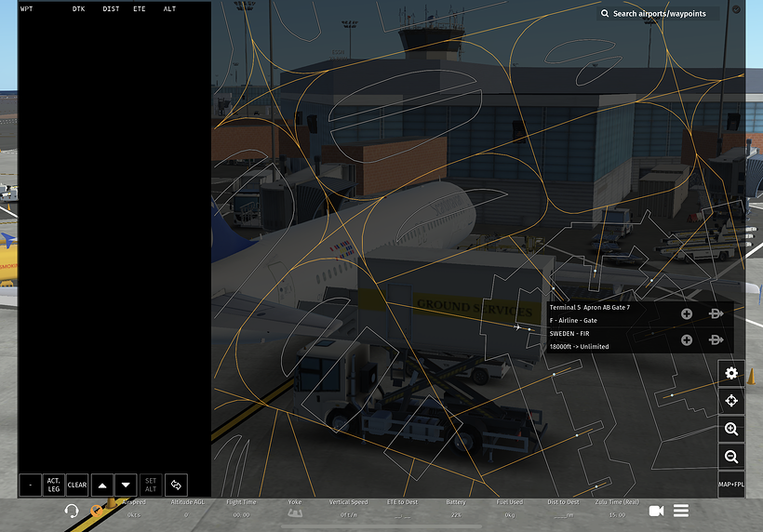Click the ETE to Dest readout
Screen dimensions: 763x532
click(x=402, y=509)
